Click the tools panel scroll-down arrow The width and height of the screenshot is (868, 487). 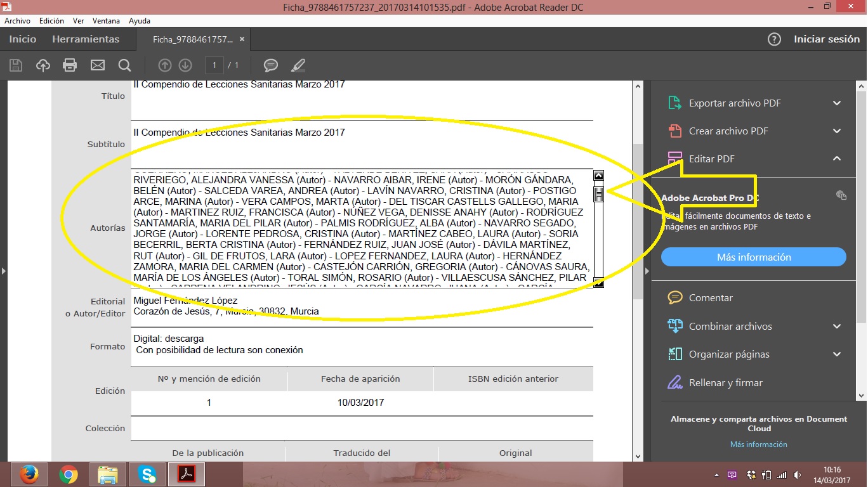pos(861,395)
